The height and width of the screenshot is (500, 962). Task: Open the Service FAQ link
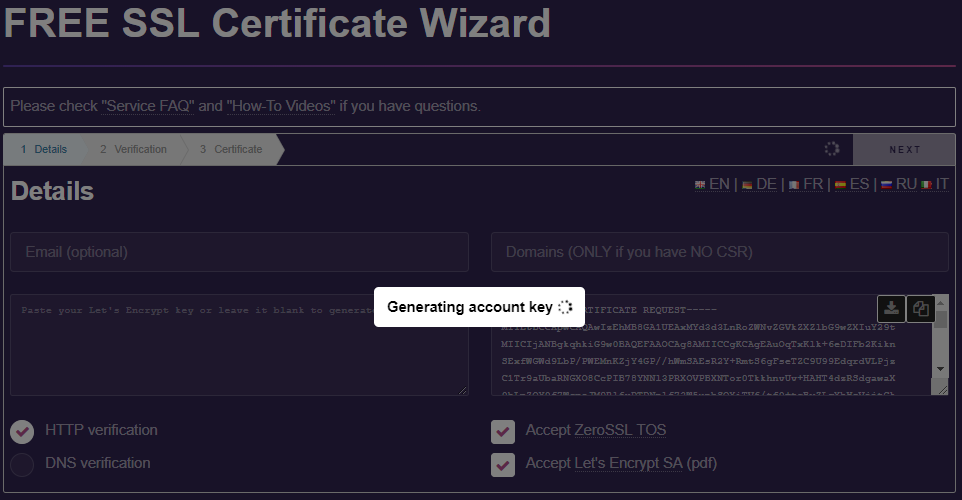click(x=147, y=106)
